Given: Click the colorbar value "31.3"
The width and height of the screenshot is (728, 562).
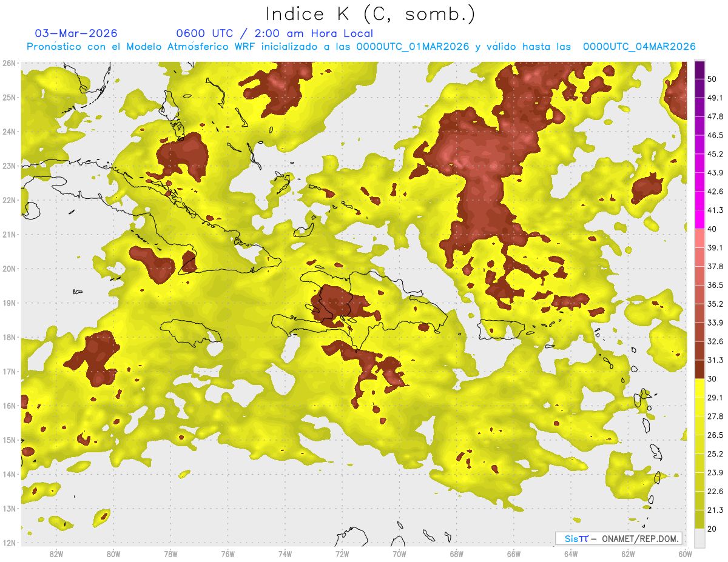Looking at the screenshot, I should point(715,360).
